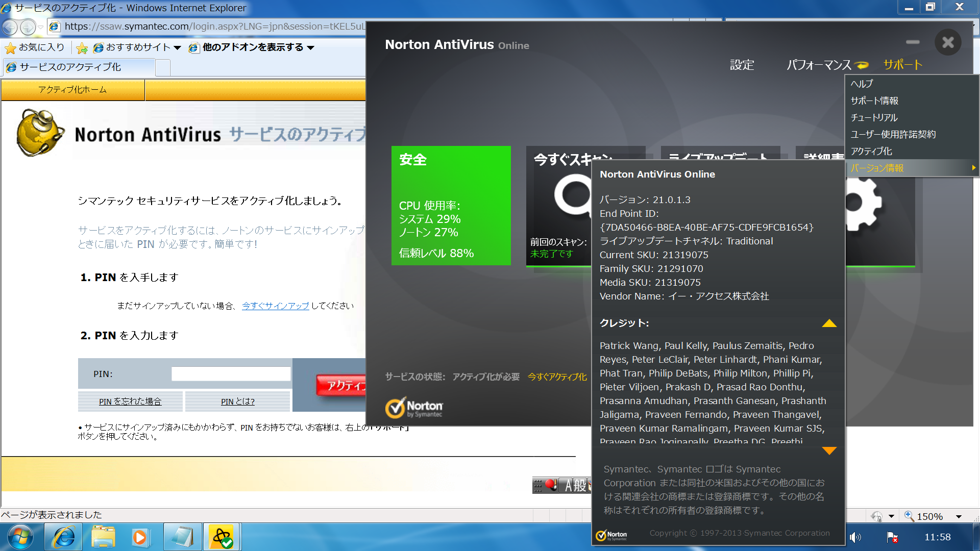Click the green 安全 status tile
Screen dimensions: 980x551
click(x=451, y=205)
